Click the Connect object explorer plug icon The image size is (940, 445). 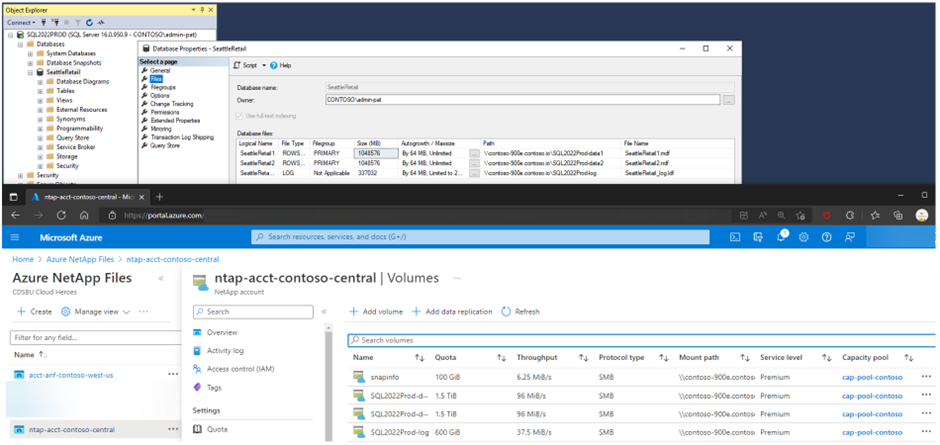click(43, 22)
